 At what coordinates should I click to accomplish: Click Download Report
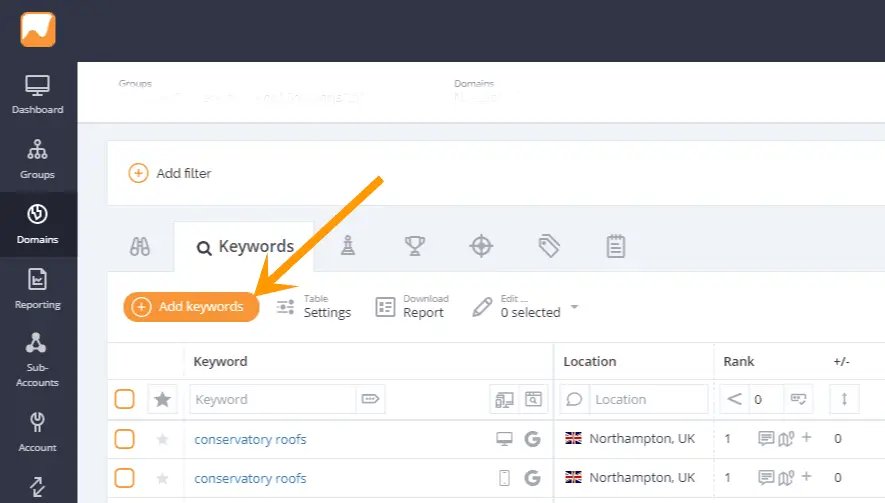[x=413, y=307]
